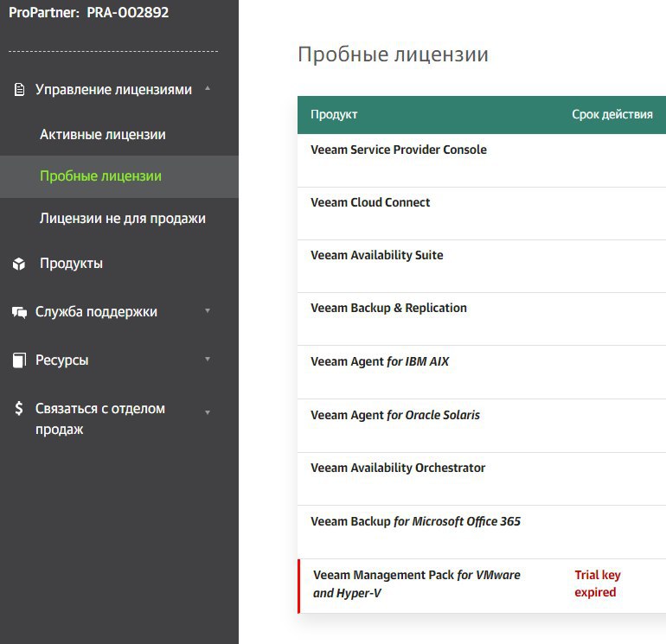Click the cube icon next to Продукты
The height and width of the screenshot is (644, 666).
pyautogui.click(x=19, y=264)
